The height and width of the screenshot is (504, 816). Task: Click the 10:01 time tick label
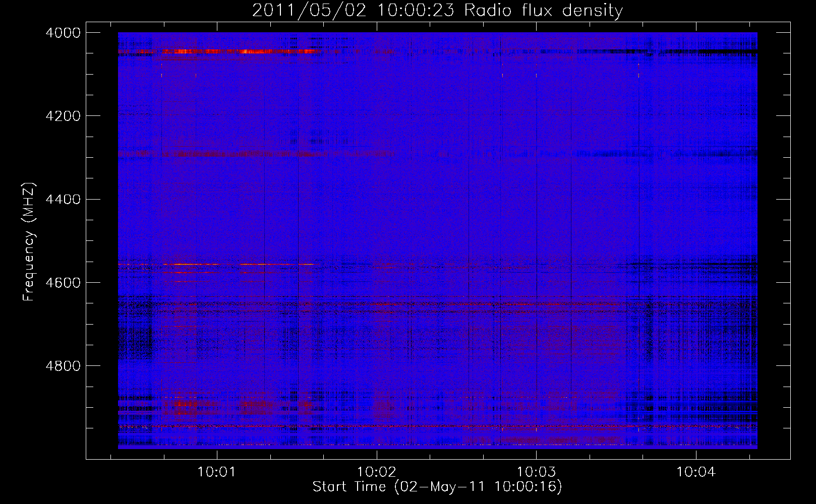(x=217, y=472)
